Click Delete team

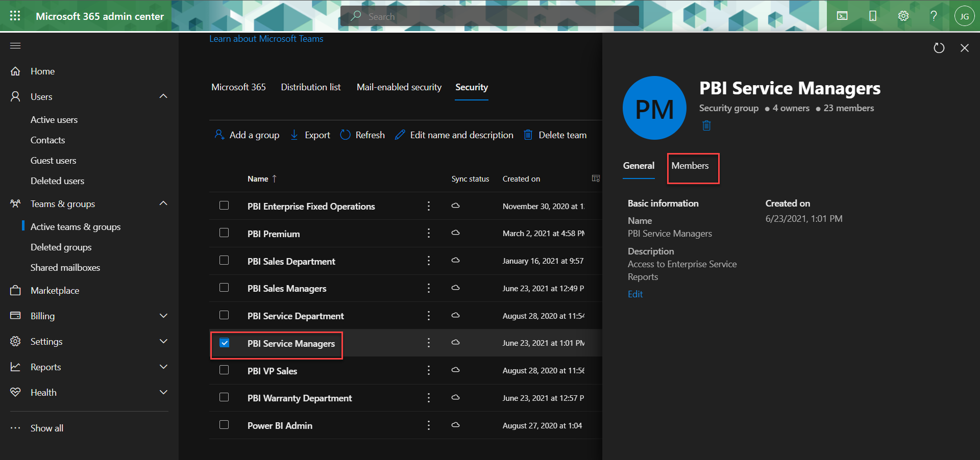click(555, 135)
